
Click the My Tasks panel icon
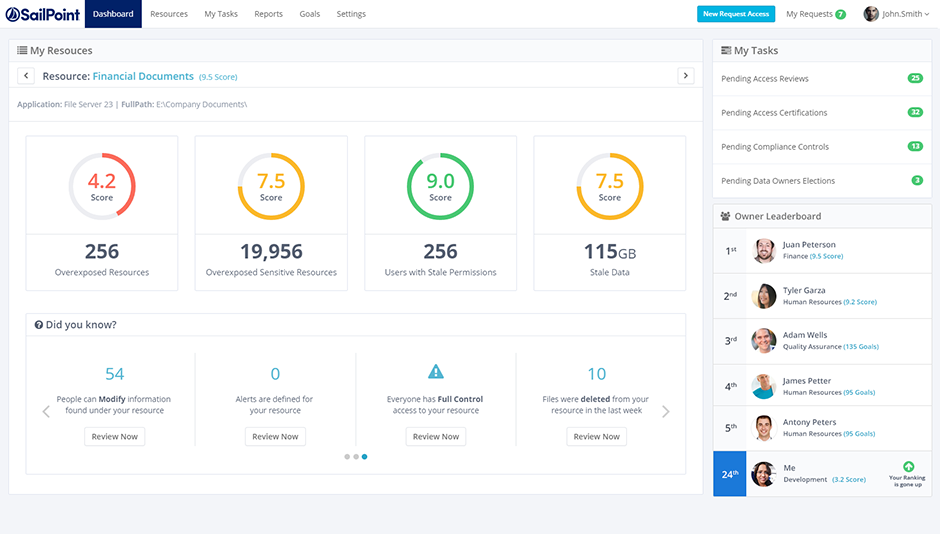726,50
